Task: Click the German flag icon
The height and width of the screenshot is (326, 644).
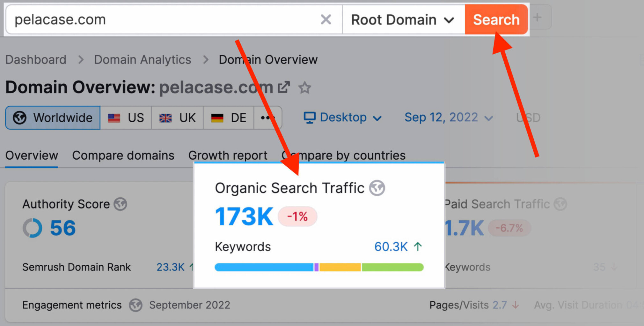Action: [217, 118]
